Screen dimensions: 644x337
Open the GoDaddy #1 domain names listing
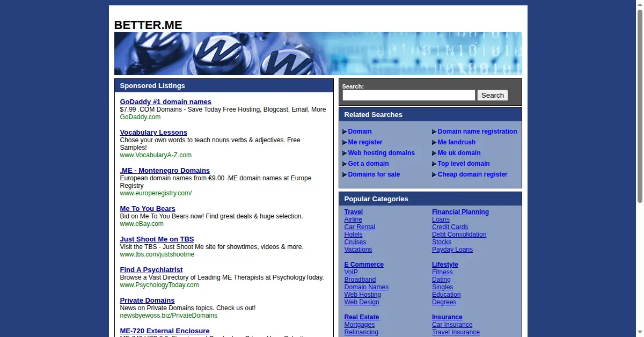(x=165, y=102)
